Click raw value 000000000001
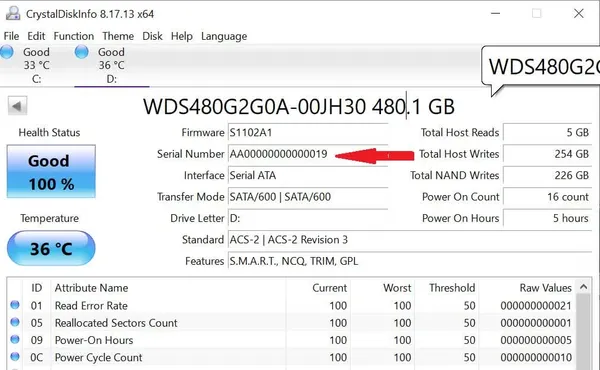This screenshot has height=370, width=600. (536, 323)
